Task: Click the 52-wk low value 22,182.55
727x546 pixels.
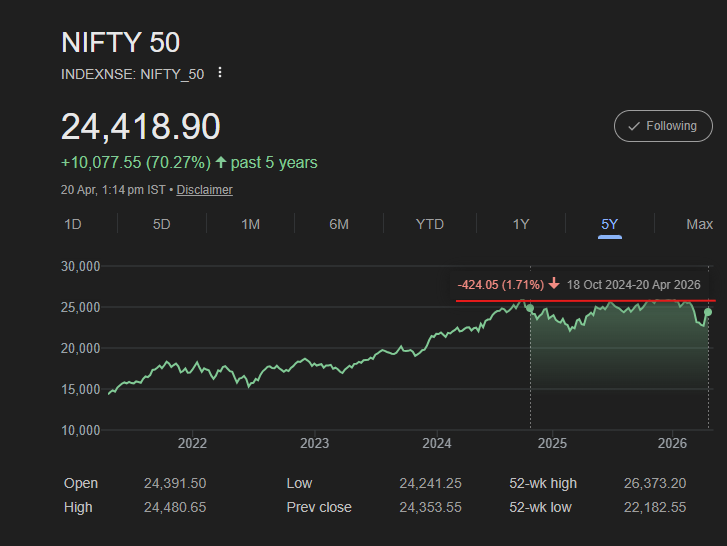Action: tap(655, 508)
